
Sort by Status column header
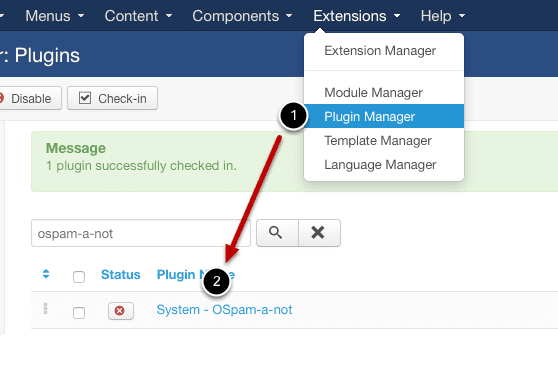pyautogui.click(x=120, y=274)
